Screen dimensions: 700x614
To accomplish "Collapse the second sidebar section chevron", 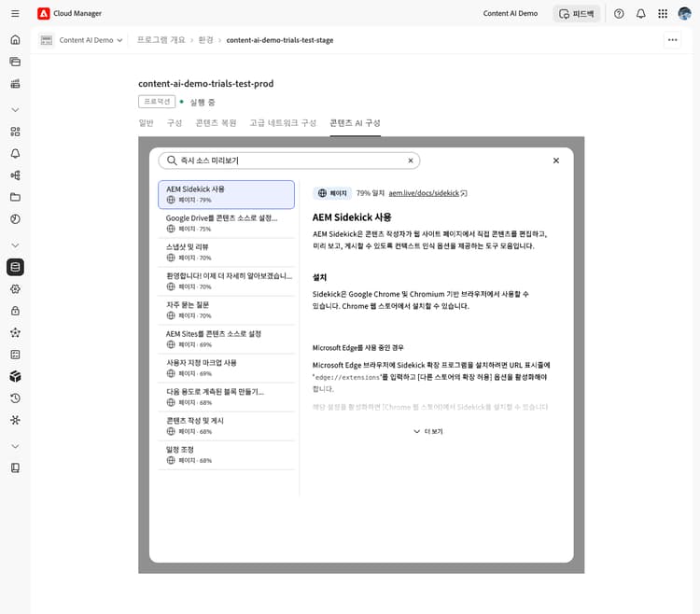I will point(15,245).
